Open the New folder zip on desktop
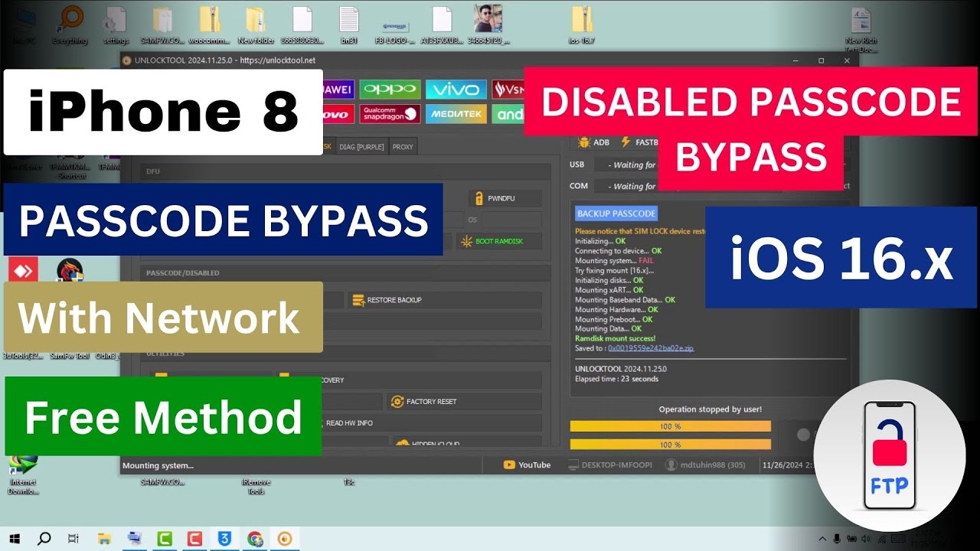 point(255,24)
